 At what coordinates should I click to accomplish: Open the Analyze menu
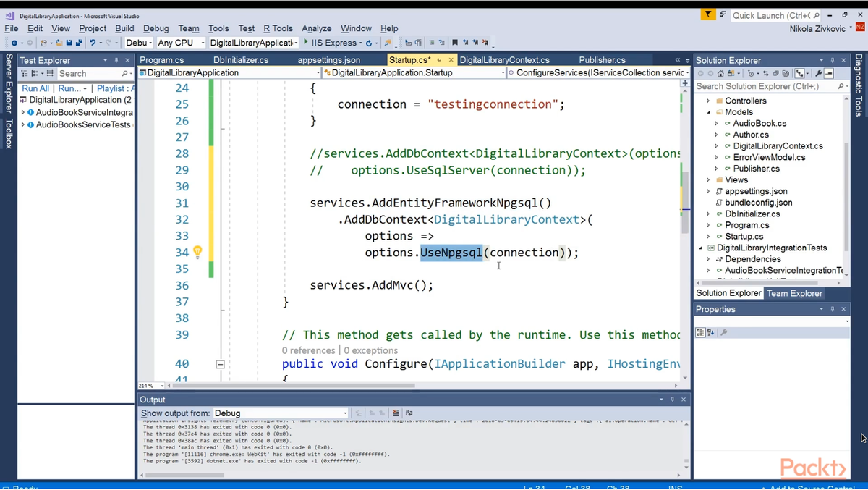click(x=317, y=28)
